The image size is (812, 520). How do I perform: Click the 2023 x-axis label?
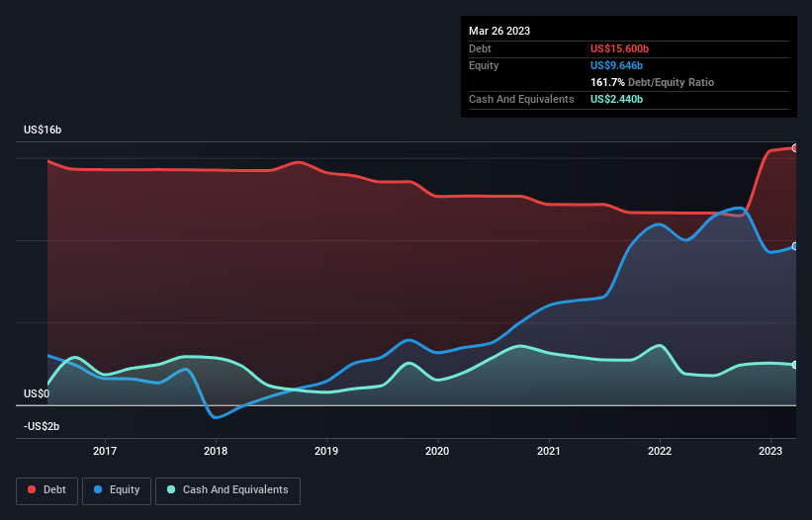[770, 451]
